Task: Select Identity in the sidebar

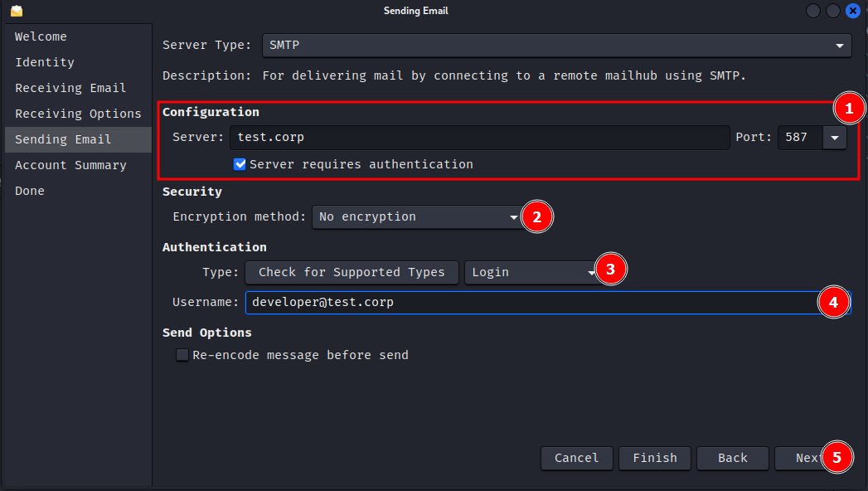Action: (45, 62)
